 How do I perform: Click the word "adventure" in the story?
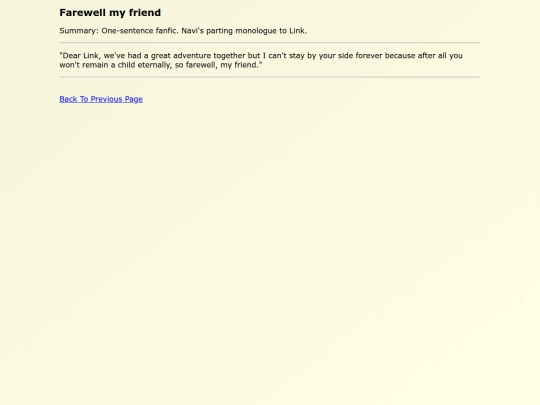click(192, 55)
